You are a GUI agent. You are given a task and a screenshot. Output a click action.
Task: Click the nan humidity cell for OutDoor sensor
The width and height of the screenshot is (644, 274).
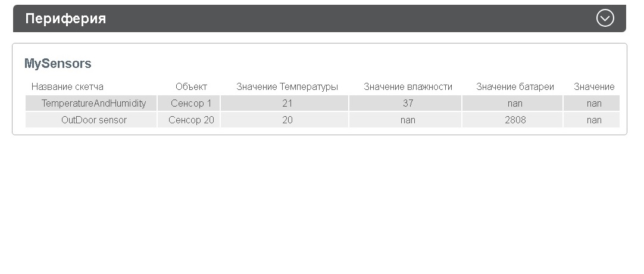coord(408,120)
